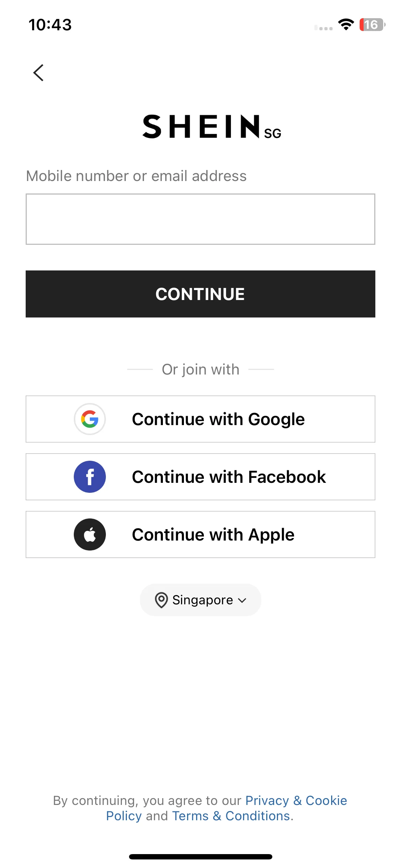Sign in via Continue with Apple
The height and width of the screenshot is (868, 401).
coord(200,534)
